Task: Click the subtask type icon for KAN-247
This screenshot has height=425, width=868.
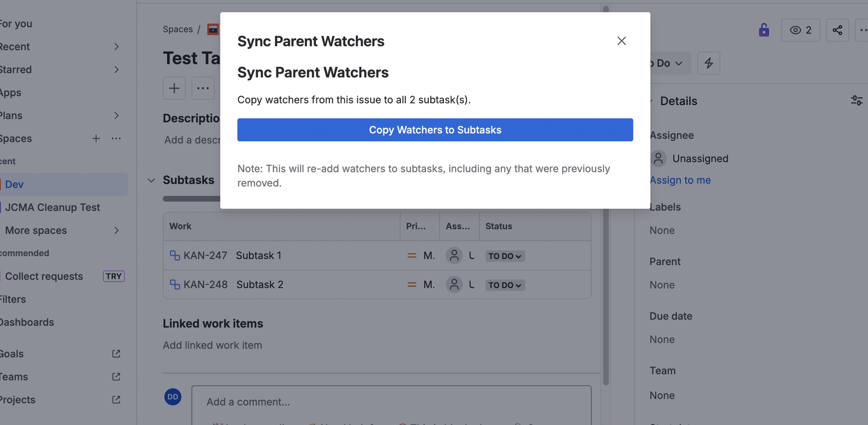Action: 174,255
